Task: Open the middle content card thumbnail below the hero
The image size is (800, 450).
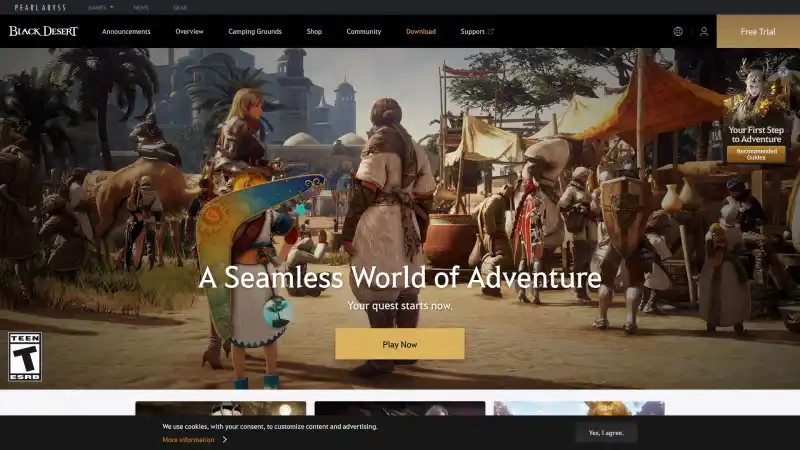Action: tap(400, 408)
